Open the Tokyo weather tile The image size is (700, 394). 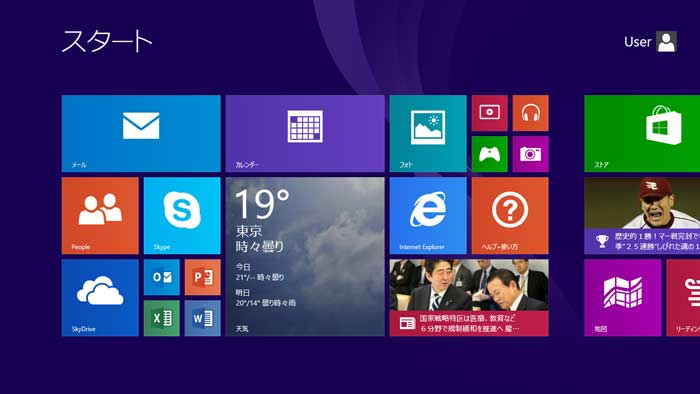tap(305, 257)
